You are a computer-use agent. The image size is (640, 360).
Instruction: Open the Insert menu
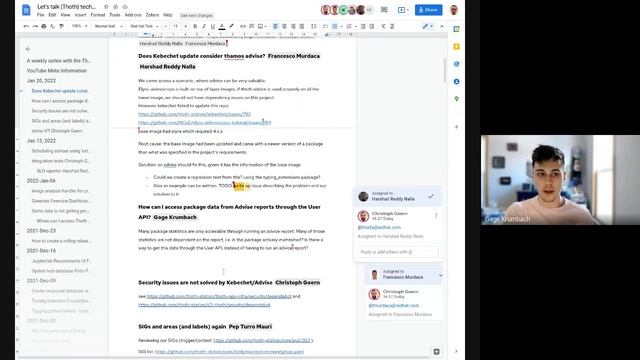80,15
